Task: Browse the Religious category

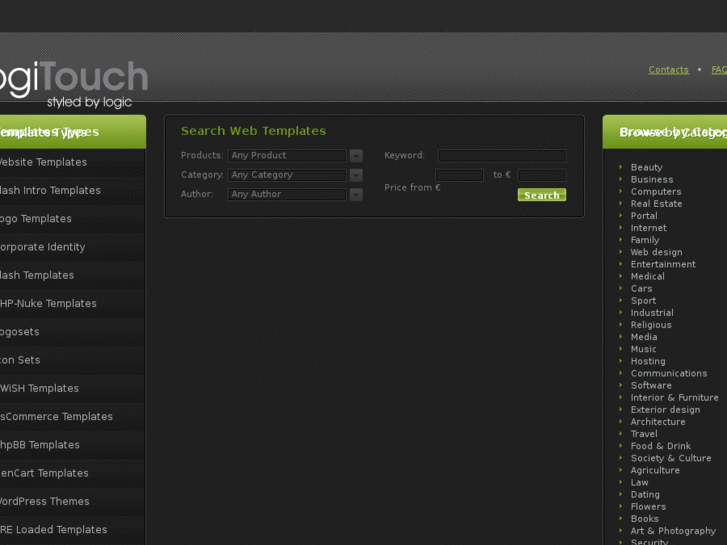Action: tap(651, 325)
